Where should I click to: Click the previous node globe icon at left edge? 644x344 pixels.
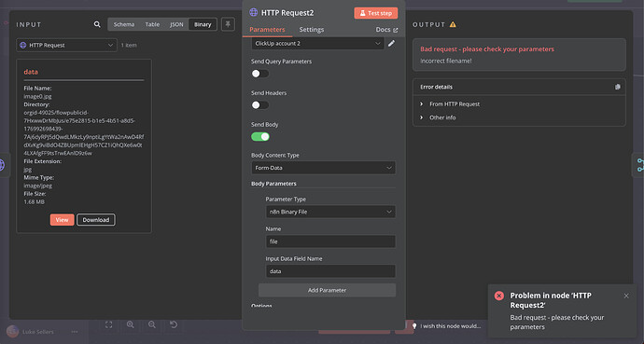pyautogui.click(x=3, y=165)
